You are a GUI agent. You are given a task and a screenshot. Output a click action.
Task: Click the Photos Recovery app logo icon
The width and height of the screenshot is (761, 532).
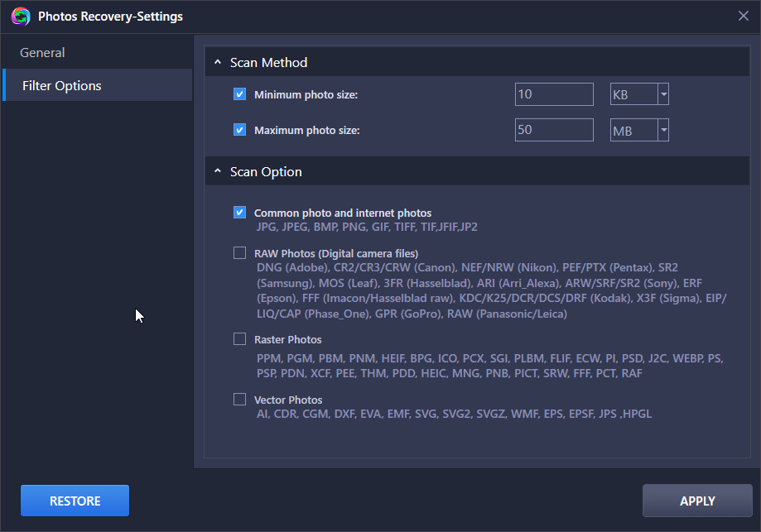[x=20, y=16]
